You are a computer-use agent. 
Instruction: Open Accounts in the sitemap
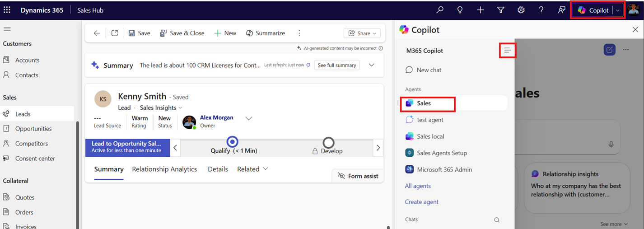(27, 60)
